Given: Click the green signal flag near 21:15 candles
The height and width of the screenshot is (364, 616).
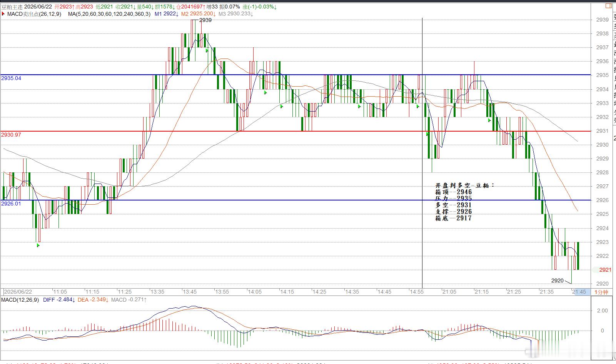Looking at the screenshot, I should click(489, 120).
